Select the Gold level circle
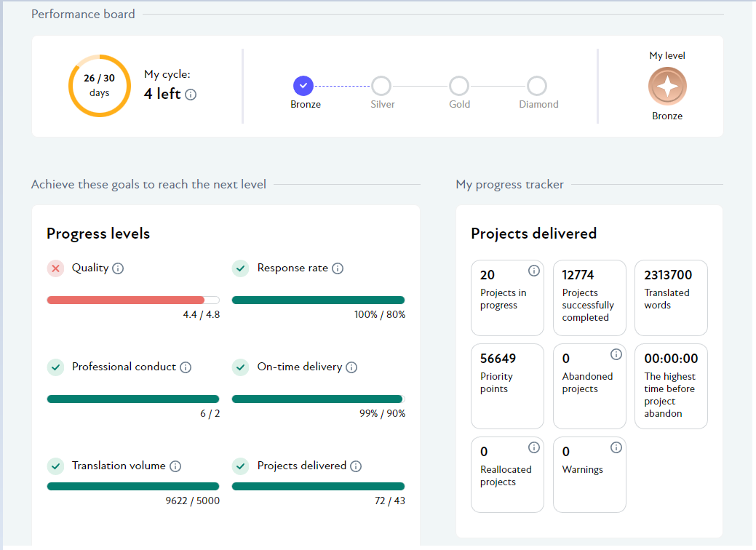The height and width of the screenshot is (550, 756). click(x=459, y=86)
